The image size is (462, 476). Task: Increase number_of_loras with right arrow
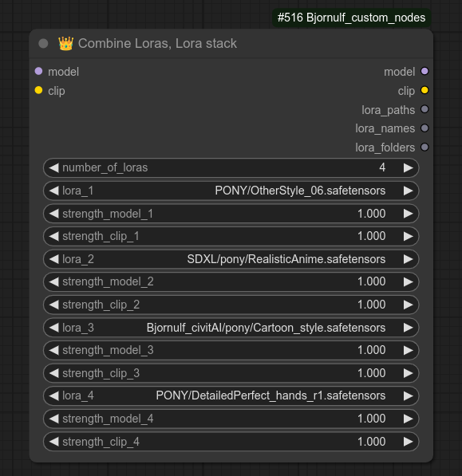[409, 168]
